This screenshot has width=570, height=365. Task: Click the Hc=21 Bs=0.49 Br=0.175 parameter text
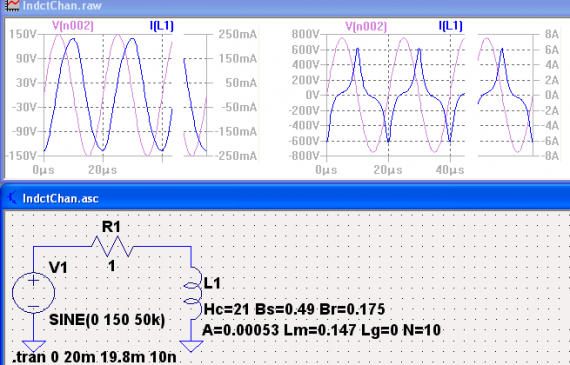(x=294, y=309)
